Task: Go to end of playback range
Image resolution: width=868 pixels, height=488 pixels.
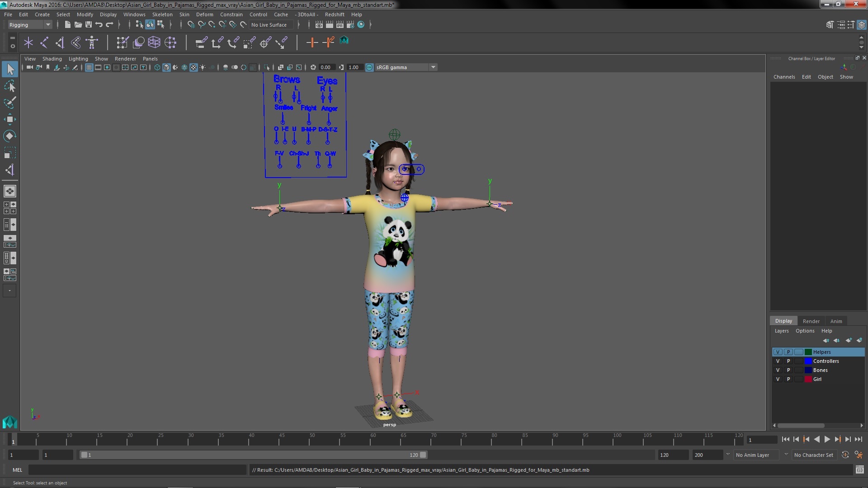Action: click(858, 439)
